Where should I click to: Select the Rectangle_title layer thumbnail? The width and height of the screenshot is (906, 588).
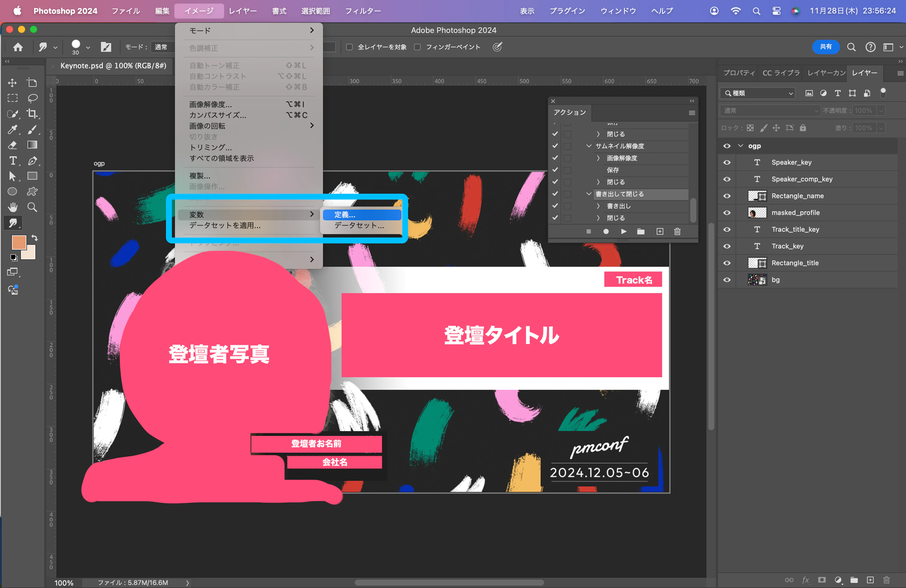(757, 263)
